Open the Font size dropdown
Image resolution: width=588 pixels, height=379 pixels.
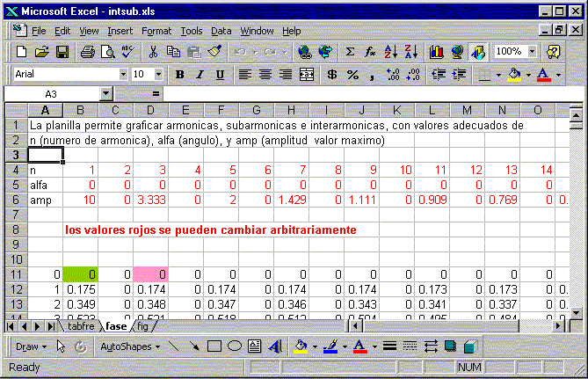click(x=158, y=74)
